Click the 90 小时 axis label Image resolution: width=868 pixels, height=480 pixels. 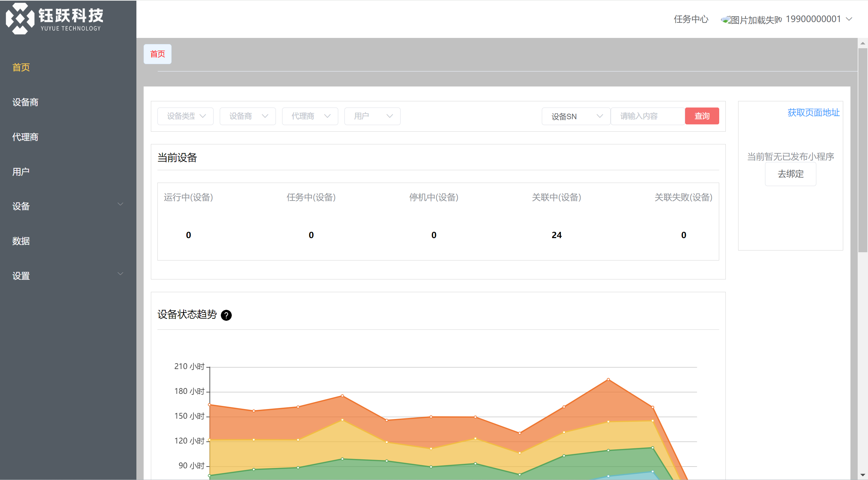[192, 466]
